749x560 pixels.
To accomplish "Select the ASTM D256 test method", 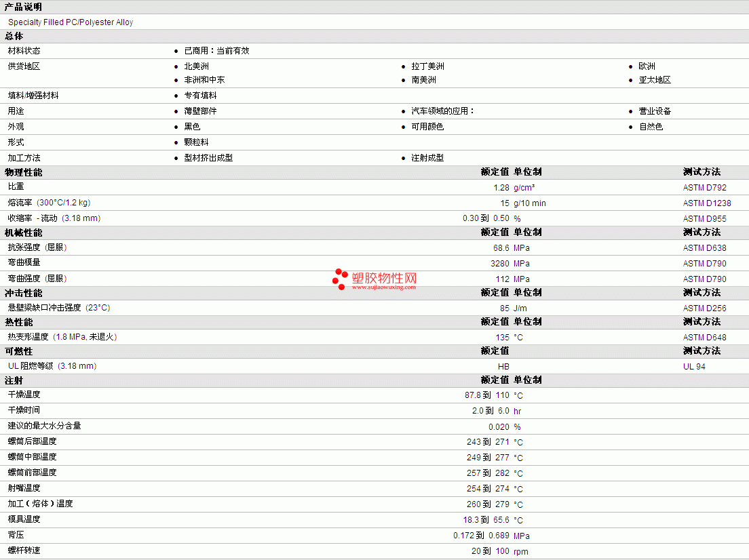I will [x=705, y=308].
